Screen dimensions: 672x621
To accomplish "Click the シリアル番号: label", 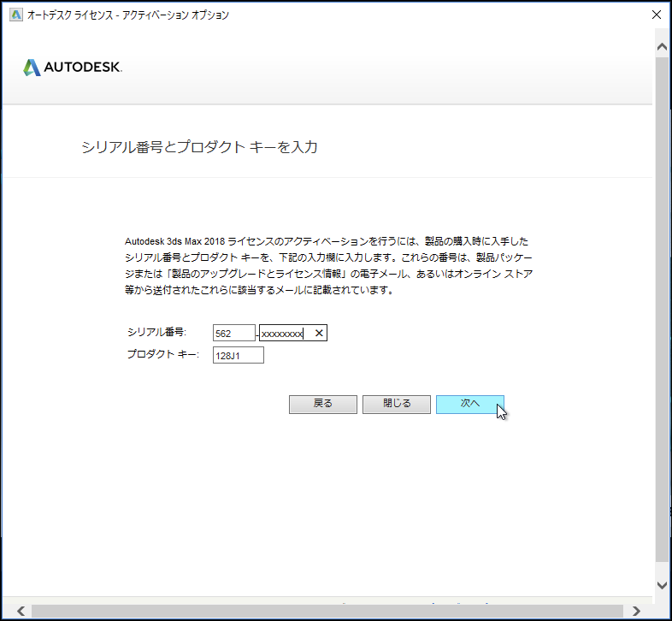I will point(156,333).
